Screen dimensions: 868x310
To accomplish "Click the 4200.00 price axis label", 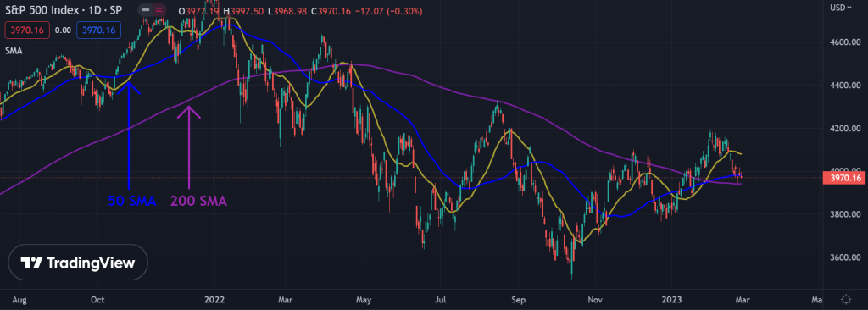I will (x=845, y=129).
